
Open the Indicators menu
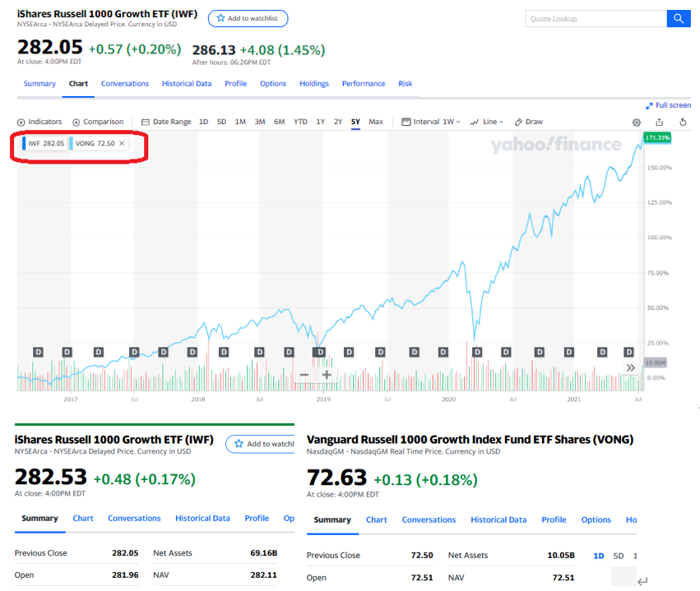coord(39,122)
